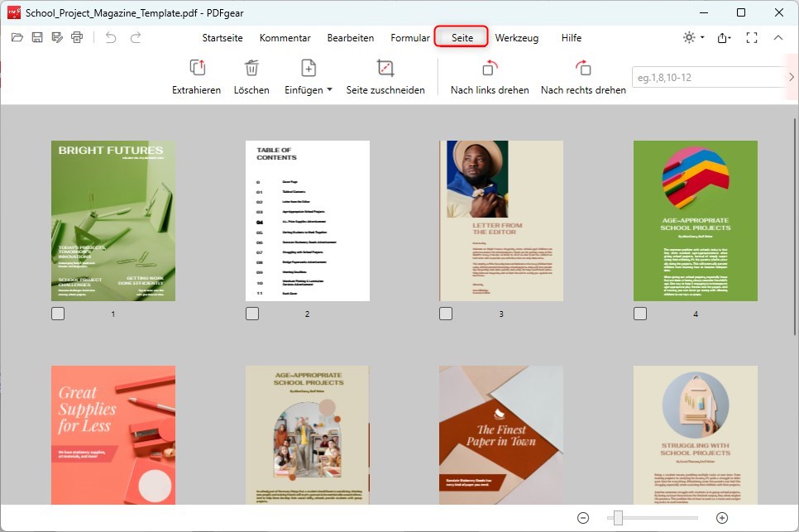Click the print icon
799x532 pixels.
click(77, 37)
